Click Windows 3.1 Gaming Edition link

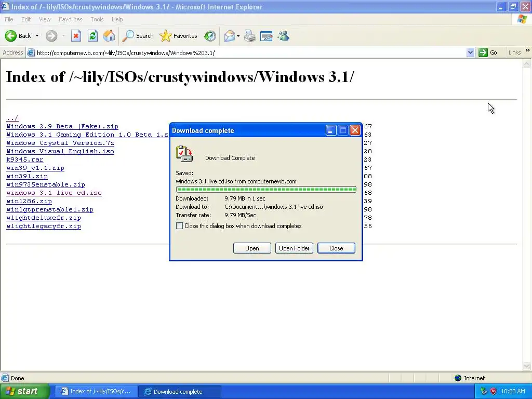pyautogui.click(x=87, y=135)
